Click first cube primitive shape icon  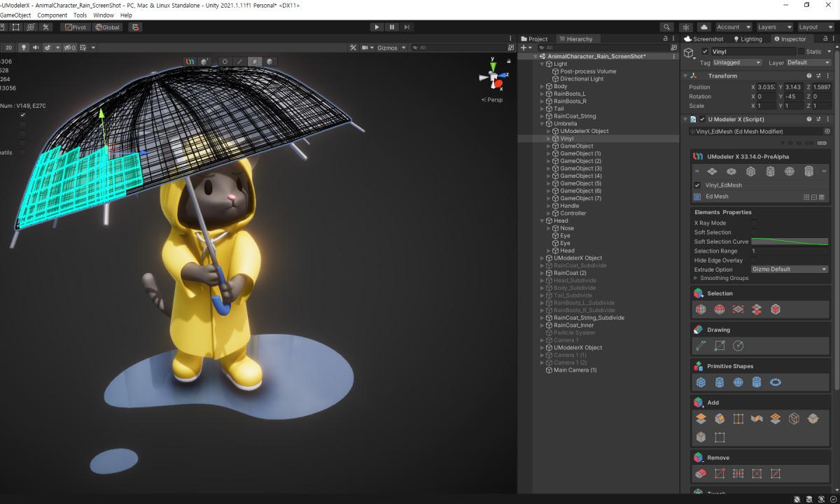tap(701, 382)
